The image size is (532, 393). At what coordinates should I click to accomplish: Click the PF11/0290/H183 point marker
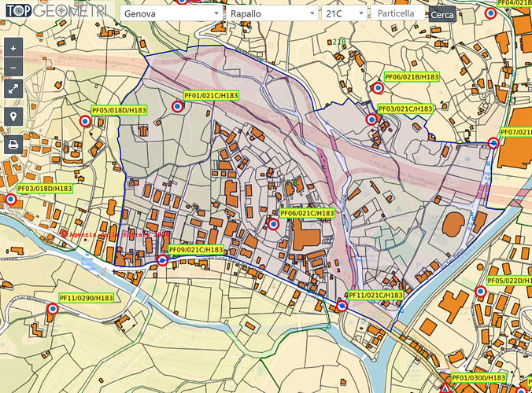pos(53,310)
